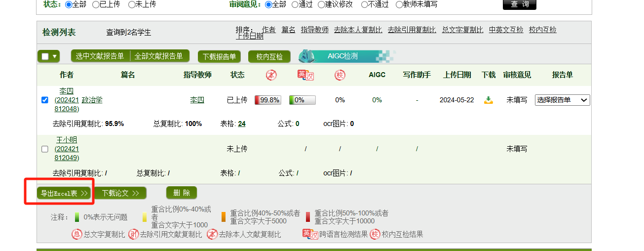Click the 99.8% similarity bar for 李四
Image resolution: width=644 pixels, height=251 pixels.
pos(267,100)
